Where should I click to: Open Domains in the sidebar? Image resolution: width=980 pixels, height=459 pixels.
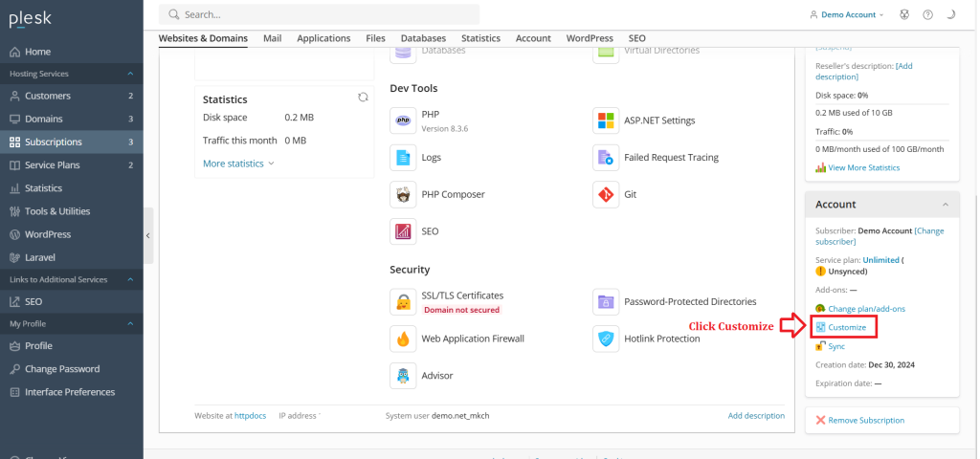coord(71,119)
